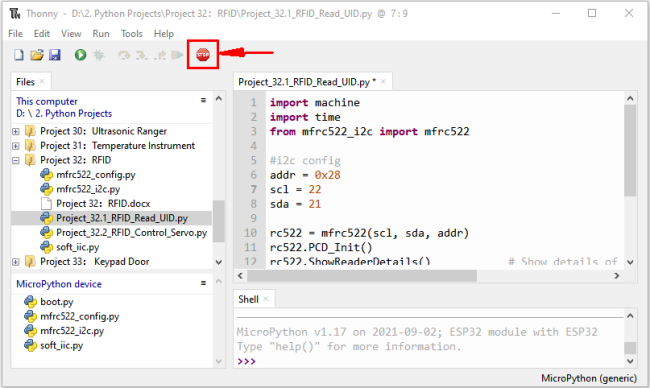Collapse Project 32: RFID folder

(16, 160)
